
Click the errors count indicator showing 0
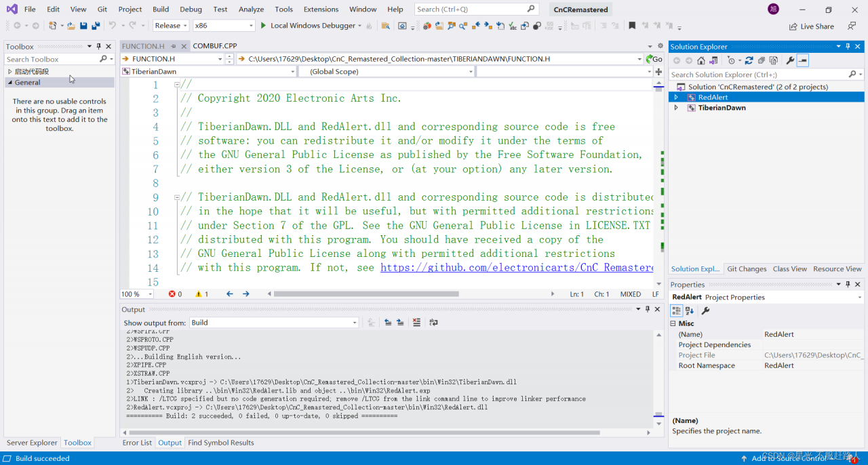coord(175,294)
